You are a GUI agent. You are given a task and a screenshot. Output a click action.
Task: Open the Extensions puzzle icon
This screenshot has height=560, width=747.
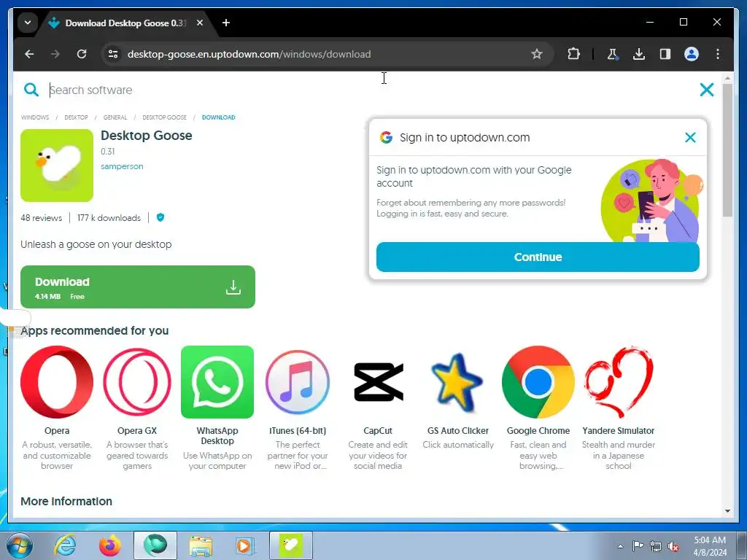573,54
